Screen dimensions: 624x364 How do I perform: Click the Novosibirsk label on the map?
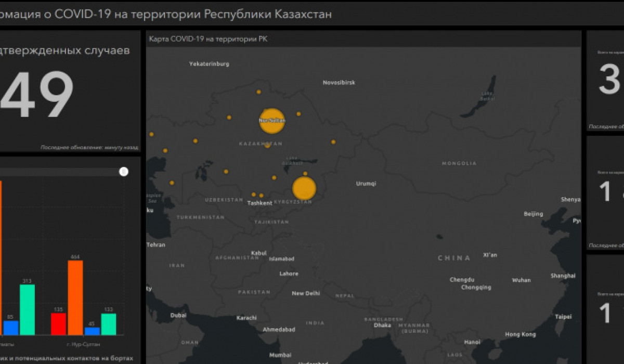point(339,83)
